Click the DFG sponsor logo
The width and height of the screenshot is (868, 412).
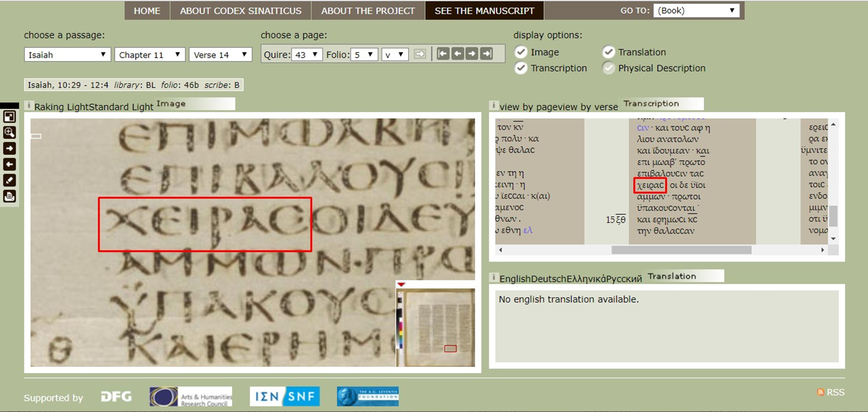click(116, 397)
